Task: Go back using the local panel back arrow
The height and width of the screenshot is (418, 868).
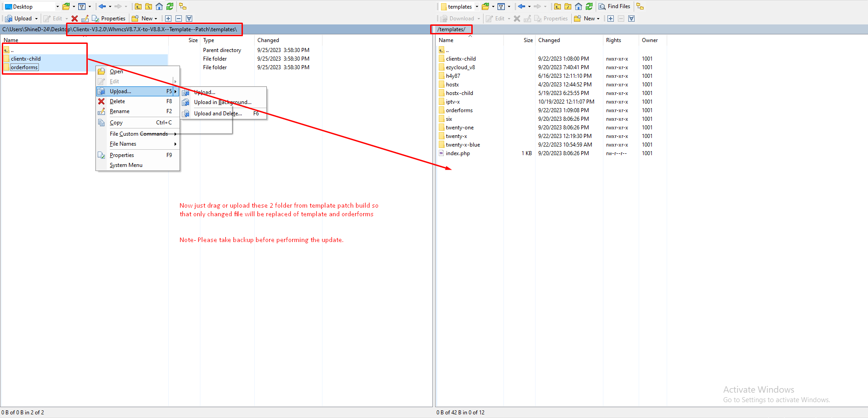Action: click(102, 6)
